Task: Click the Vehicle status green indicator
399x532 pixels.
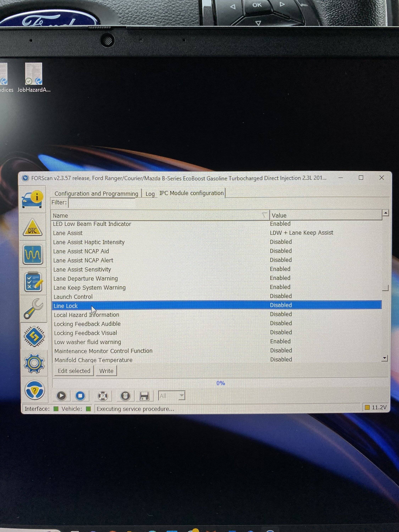Action: (88, 409)
